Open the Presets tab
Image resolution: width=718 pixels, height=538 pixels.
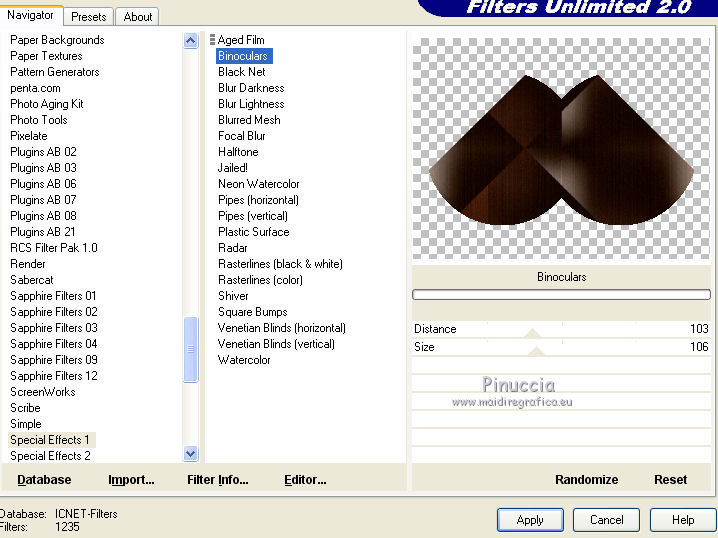coord(89,17)
